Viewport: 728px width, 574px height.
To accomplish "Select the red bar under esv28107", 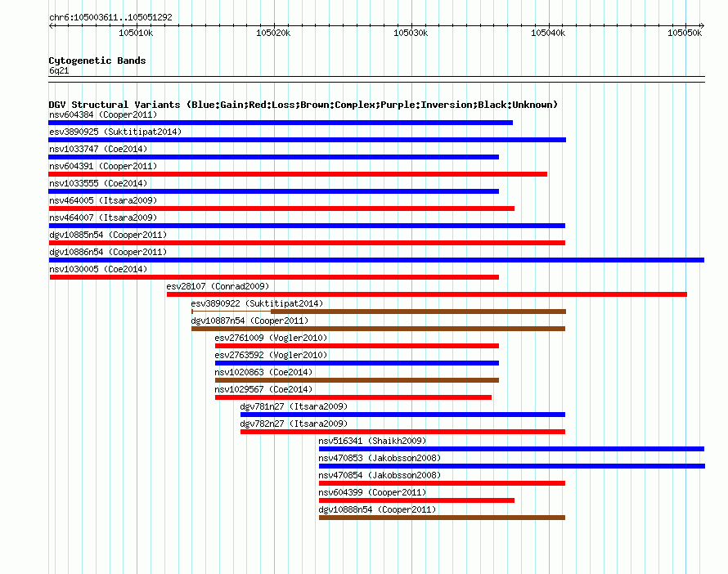I will pos(427,294).
